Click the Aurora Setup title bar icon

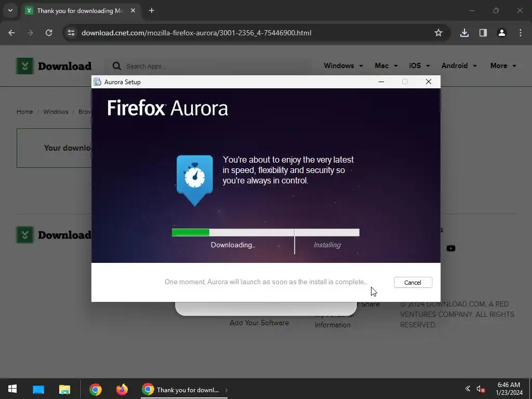coord(97,82)
